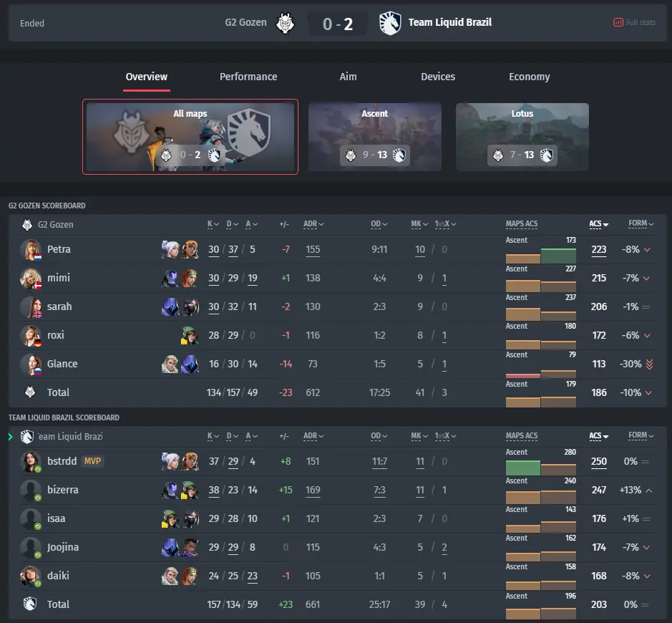Click the red Full stats chart icon
672x623 pixels.
(x=618, y=22)
